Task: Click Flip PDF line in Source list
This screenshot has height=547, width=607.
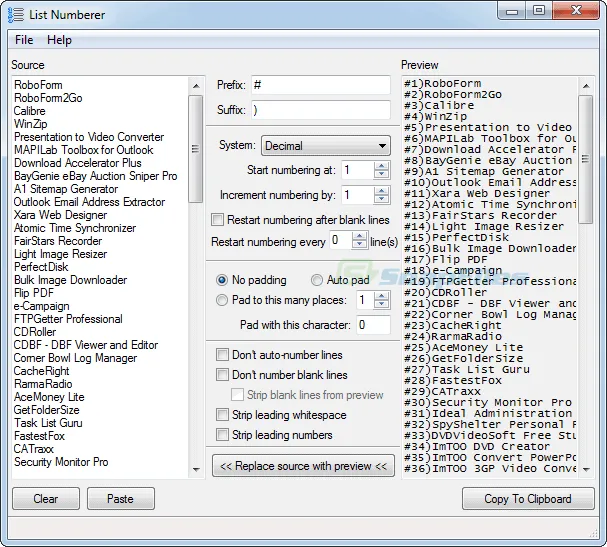Action: tap(34, 293)
